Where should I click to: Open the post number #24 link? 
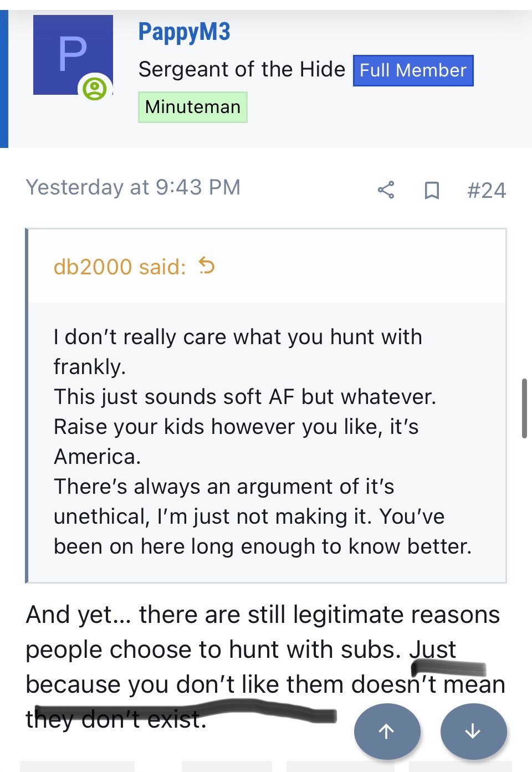coord(486,191)
